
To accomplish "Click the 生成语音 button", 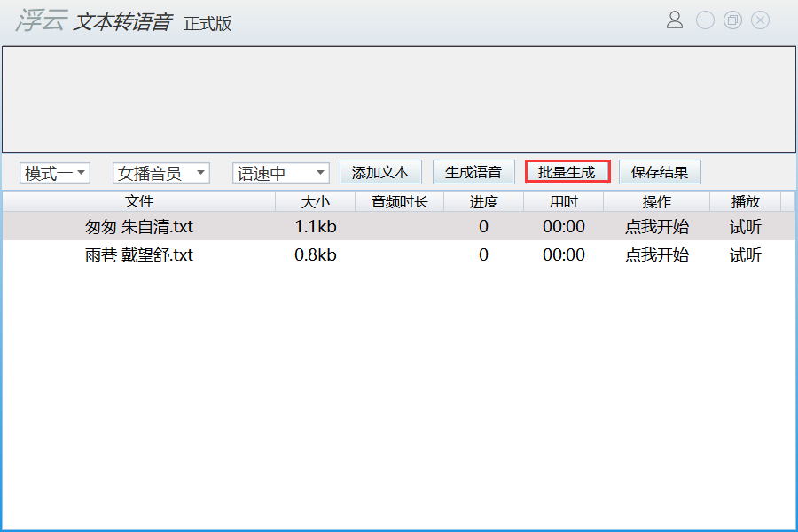I will (x=473, y=172).
